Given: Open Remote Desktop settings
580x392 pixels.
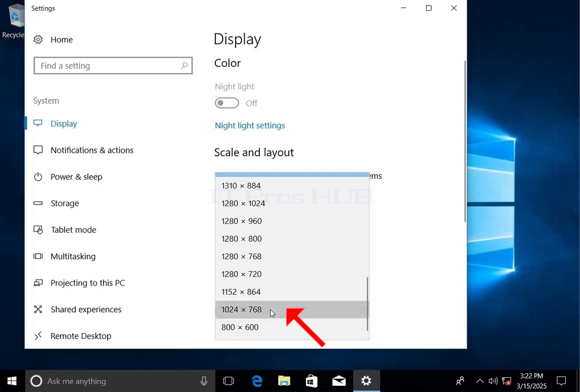Looking at the screenshot, I should [80, 336].
